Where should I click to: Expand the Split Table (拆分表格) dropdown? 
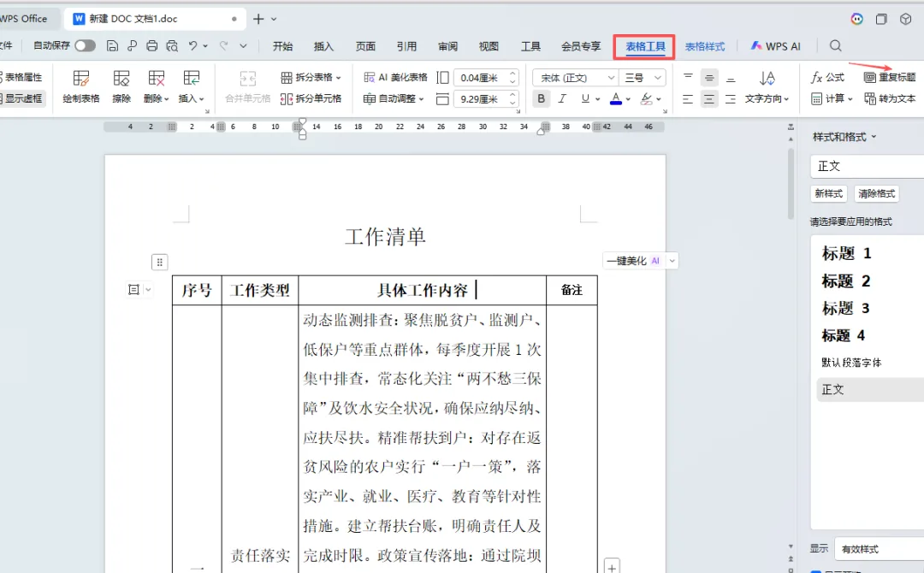point(339,77)
